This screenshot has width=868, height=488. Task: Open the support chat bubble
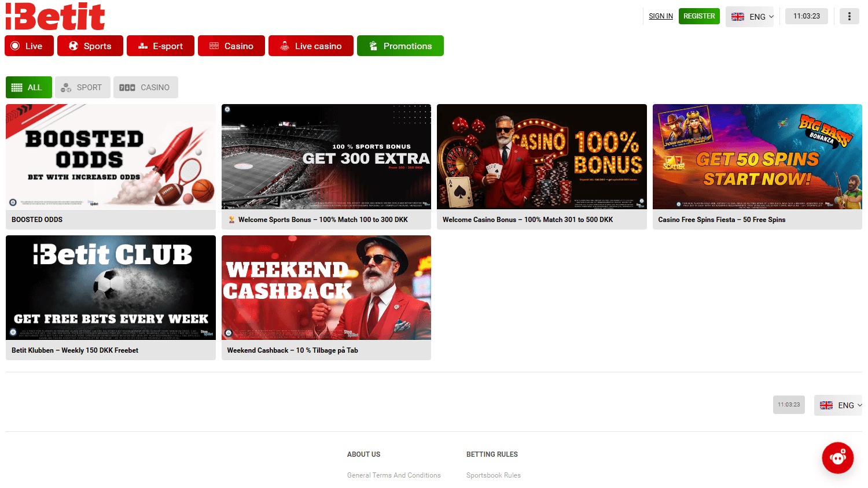(x=837, y=457)
